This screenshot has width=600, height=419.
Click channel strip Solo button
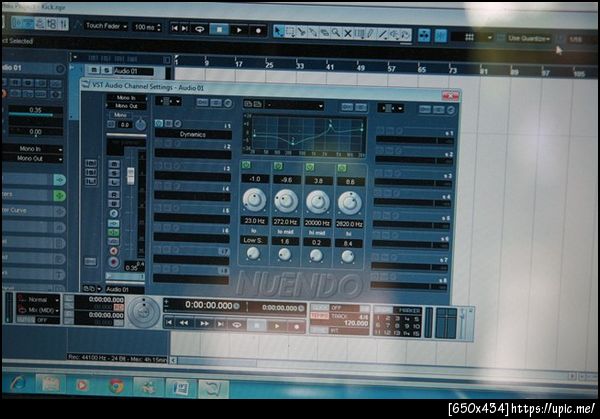114,173
